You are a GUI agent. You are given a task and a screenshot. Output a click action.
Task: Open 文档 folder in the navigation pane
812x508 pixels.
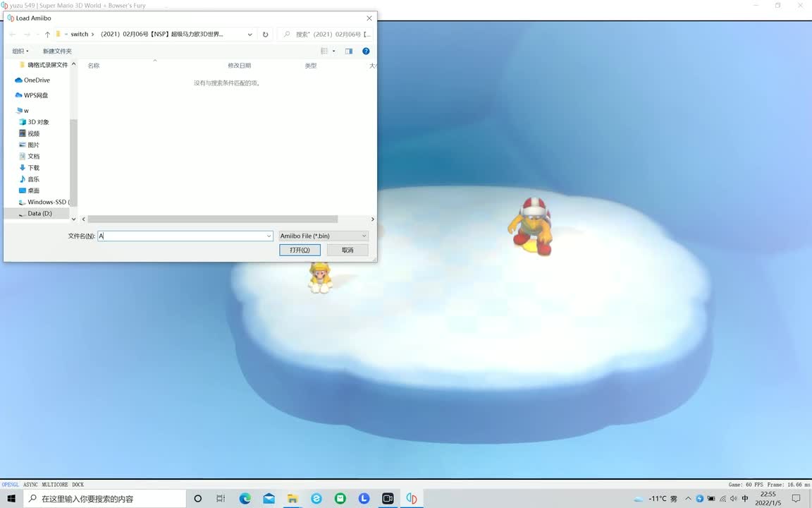coord(30,156)
